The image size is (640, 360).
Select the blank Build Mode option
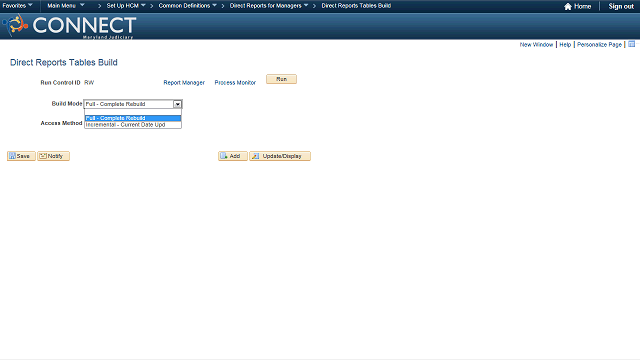pos(133,112)
